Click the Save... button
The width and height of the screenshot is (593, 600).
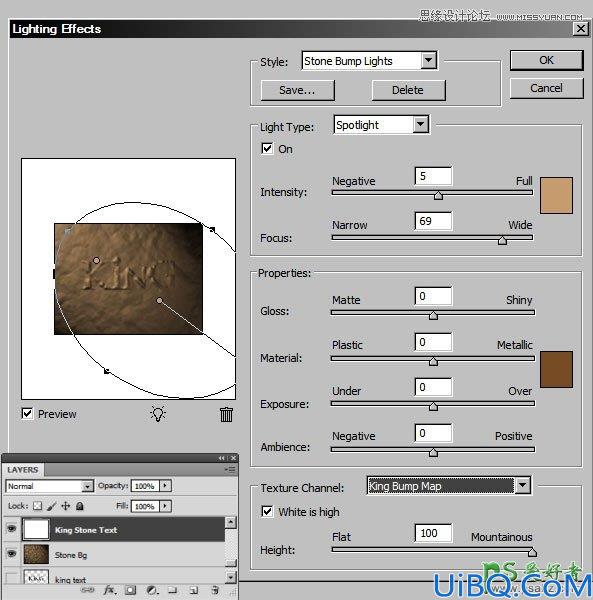297,90
